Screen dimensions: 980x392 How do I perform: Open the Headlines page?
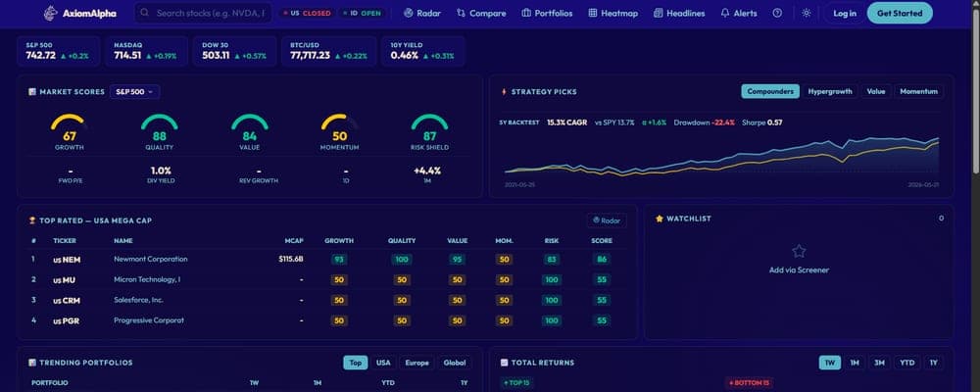pos(679,13)
